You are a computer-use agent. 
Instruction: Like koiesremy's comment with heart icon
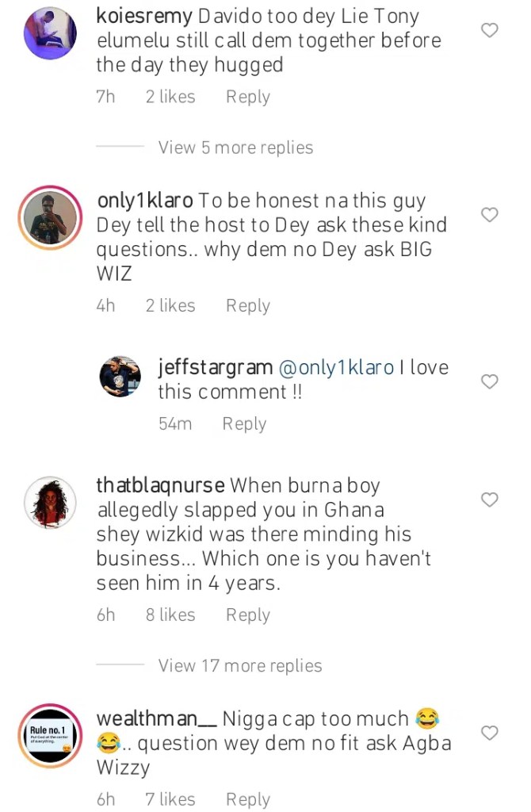click(x=490, y=31)
